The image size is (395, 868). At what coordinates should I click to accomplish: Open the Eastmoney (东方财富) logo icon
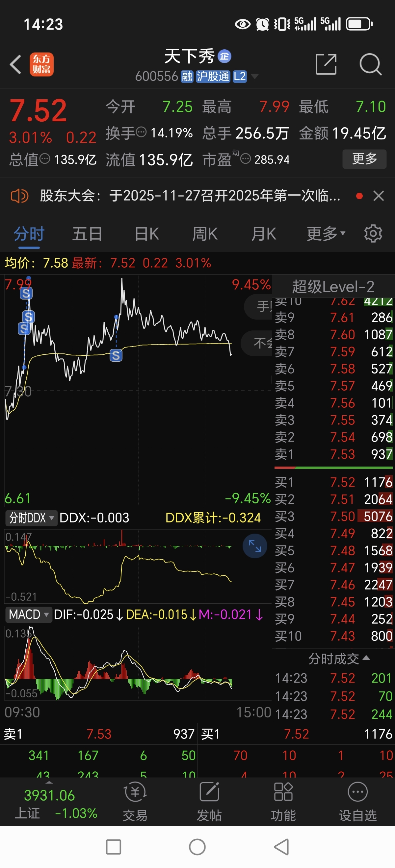coord(41,64)
